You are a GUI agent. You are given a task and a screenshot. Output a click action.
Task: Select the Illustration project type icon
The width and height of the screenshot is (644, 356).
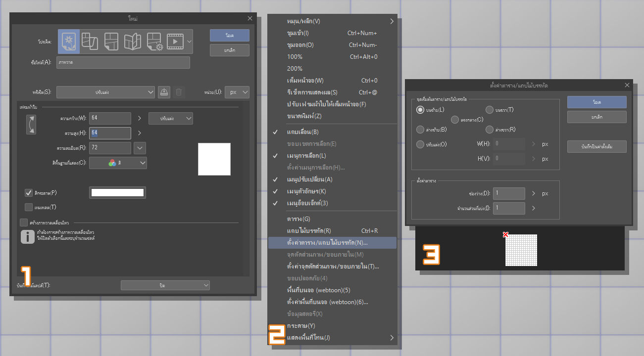pos(69,42)
